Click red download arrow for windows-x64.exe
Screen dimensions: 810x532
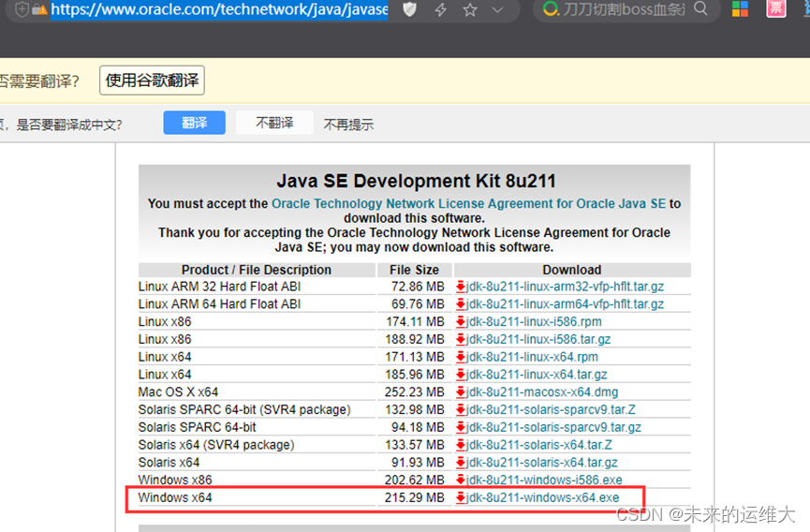coord(461,497)
